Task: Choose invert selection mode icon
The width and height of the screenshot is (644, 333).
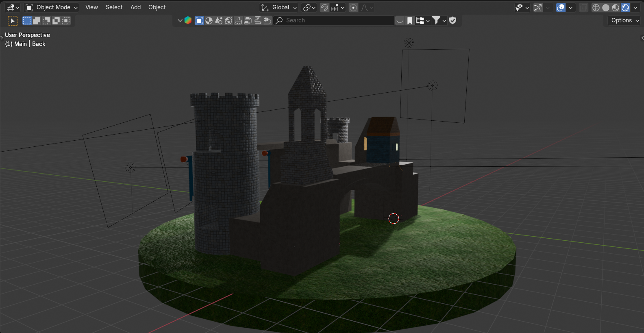Action: [x=56, y=20]
